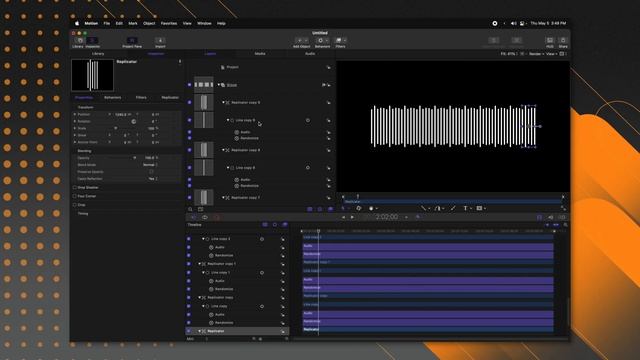Choose the pan hand tool
The height and width of the screenshot is (360, 640).
[371, 208]
